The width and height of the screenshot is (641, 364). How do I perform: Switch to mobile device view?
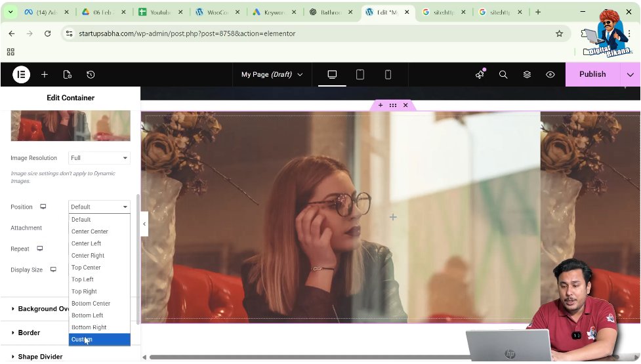388,75
